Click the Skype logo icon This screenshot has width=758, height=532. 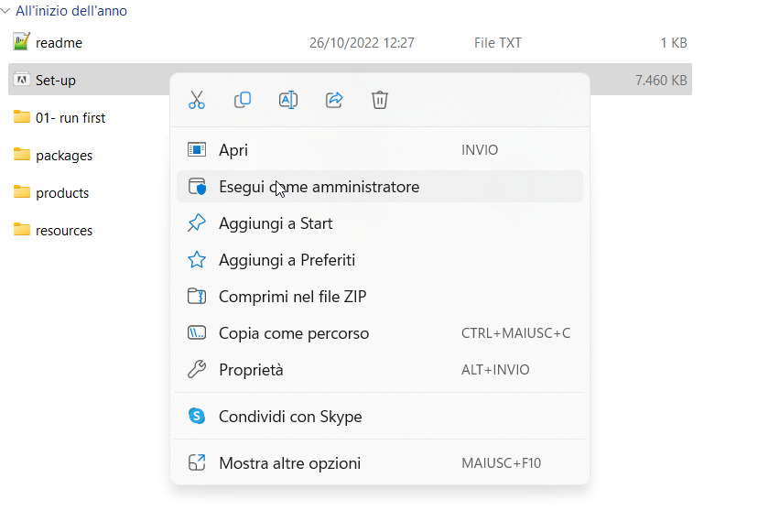click(197, 416)
